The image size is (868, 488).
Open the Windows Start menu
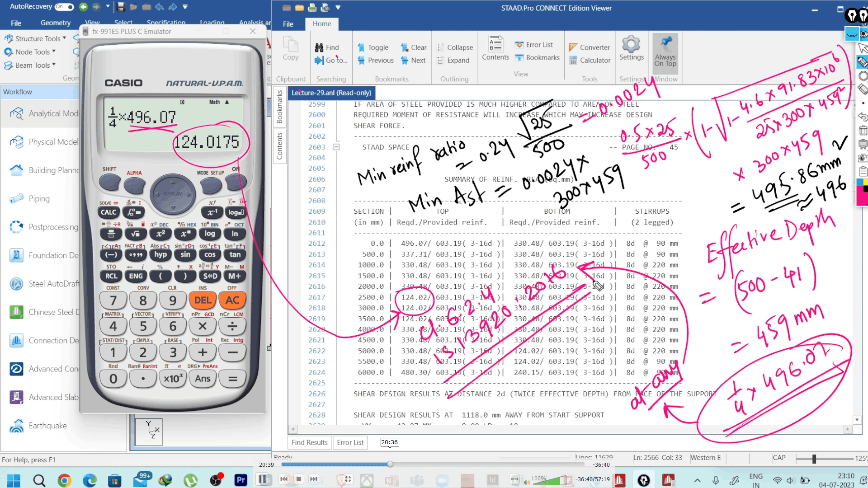click(x=14, y=480)
